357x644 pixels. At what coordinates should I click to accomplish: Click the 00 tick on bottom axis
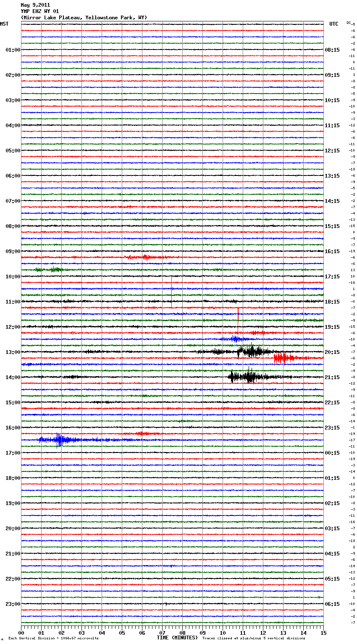[21, 633]
